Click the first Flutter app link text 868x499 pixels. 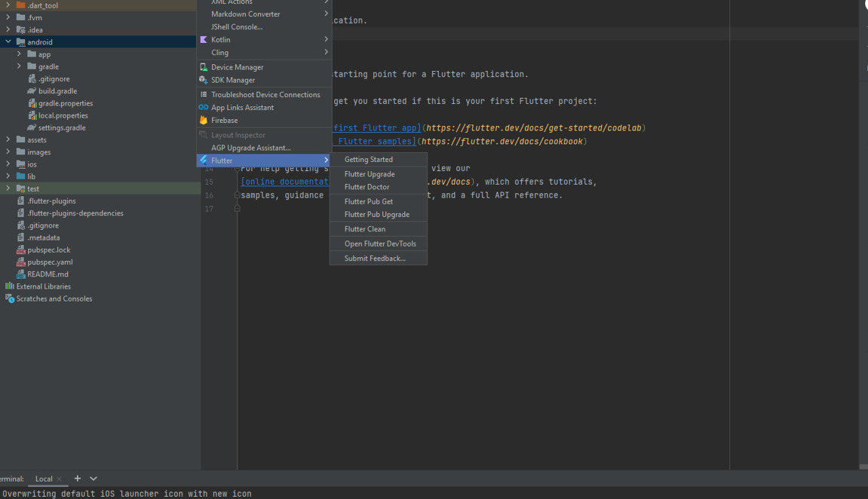pyautogui.click(x=377, y=128)
